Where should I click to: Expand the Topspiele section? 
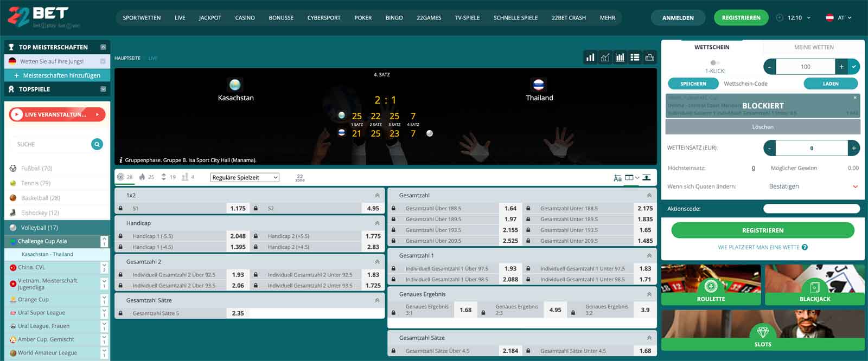click(x=103, y=89)
